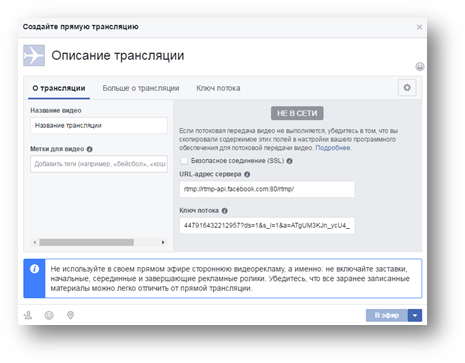
Task: Click the Название видео input field
Action: [99, 125]
